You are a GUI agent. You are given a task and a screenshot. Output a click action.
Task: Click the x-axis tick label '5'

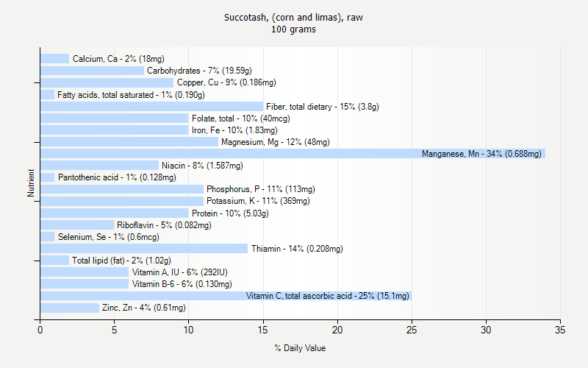[x=114, y=330]
